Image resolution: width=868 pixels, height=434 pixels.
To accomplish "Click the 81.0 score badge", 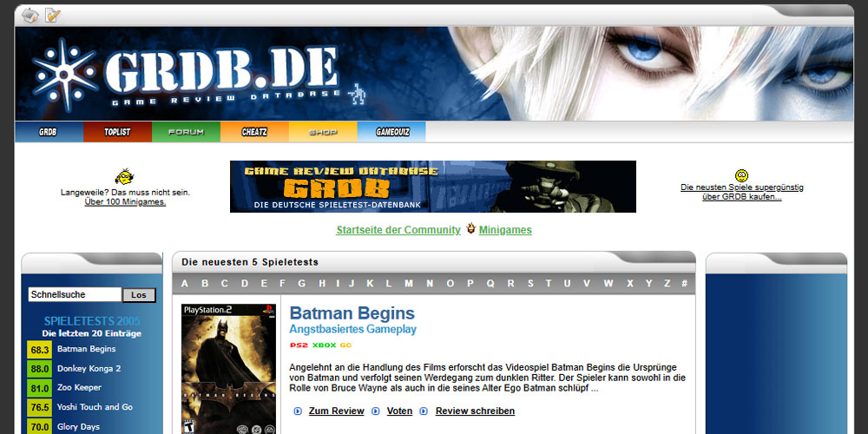I will 39,389.
